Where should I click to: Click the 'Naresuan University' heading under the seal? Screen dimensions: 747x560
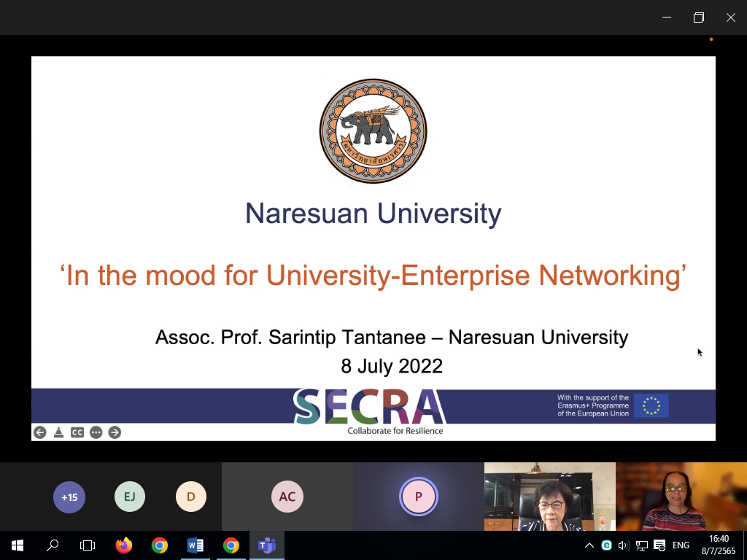click(x=373, y=214)
